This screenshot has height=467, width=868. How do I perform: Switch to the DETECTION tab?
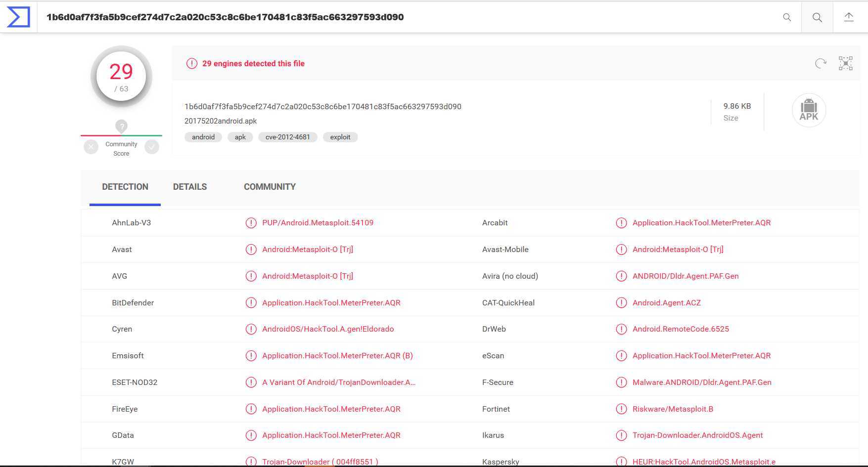tap(125, 187)
